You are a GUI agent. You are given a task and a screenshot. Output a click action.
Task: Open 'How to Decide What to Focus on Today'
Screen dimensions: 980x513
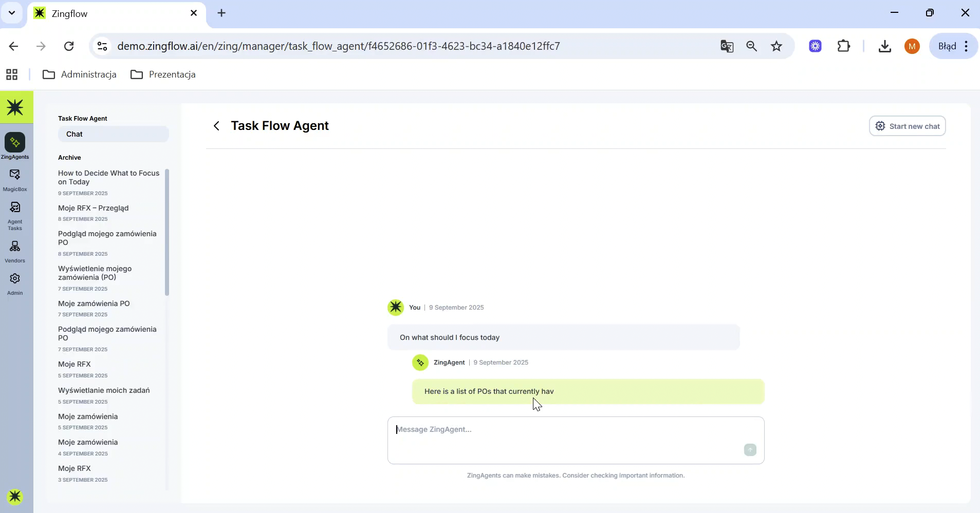[x=108, y=177]
